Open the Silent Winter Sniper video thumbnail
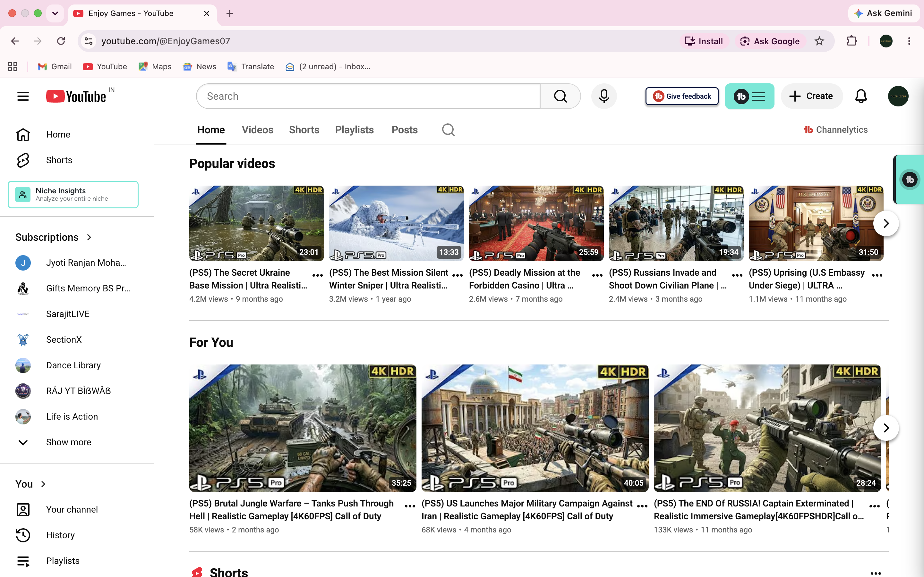The width and height of the screenshot is (924, 577). [x=396, y=223]
